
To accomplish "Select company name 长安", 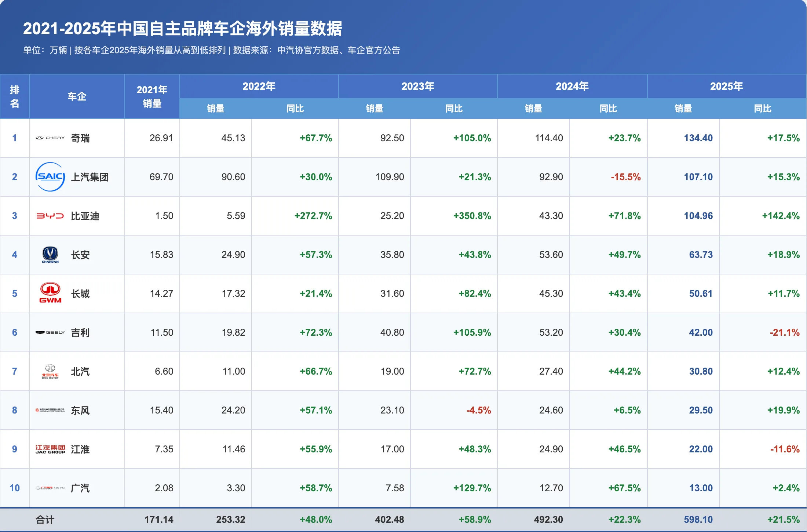I will click(80, 255).
